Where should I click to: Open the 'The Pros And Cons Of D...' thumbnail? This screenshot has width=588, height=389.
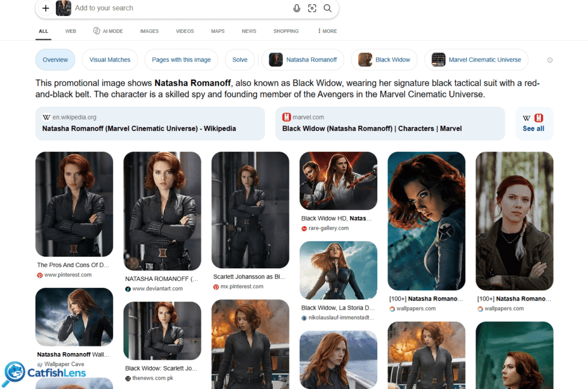click(x=74, y=204)
